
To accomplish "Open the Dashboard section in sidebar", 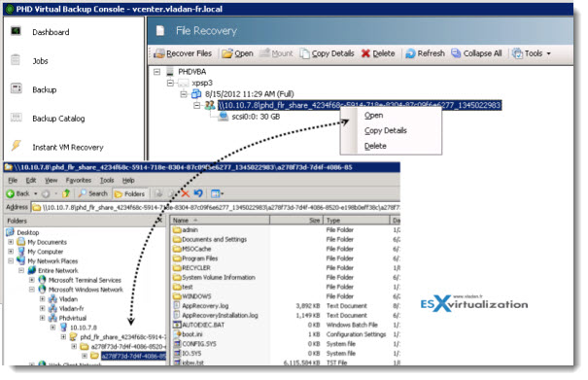I will point(51,32).
